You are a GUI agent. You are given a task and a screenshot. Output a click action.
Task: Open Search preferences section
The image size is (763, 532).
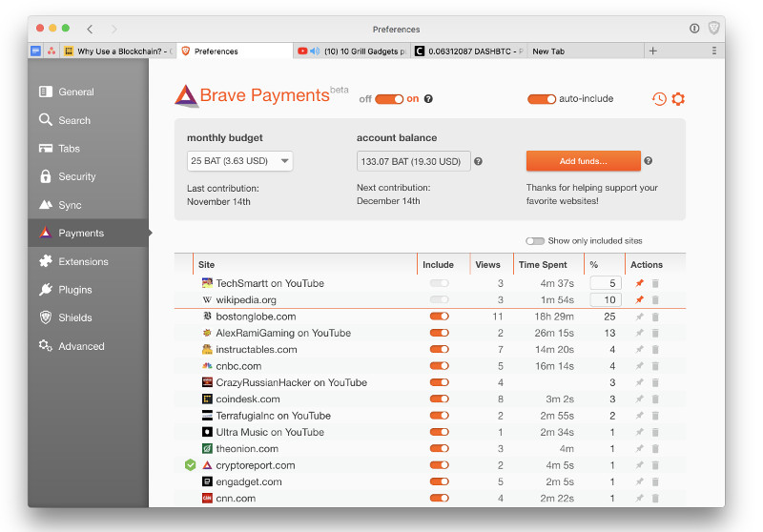click(x=88, y=120)
